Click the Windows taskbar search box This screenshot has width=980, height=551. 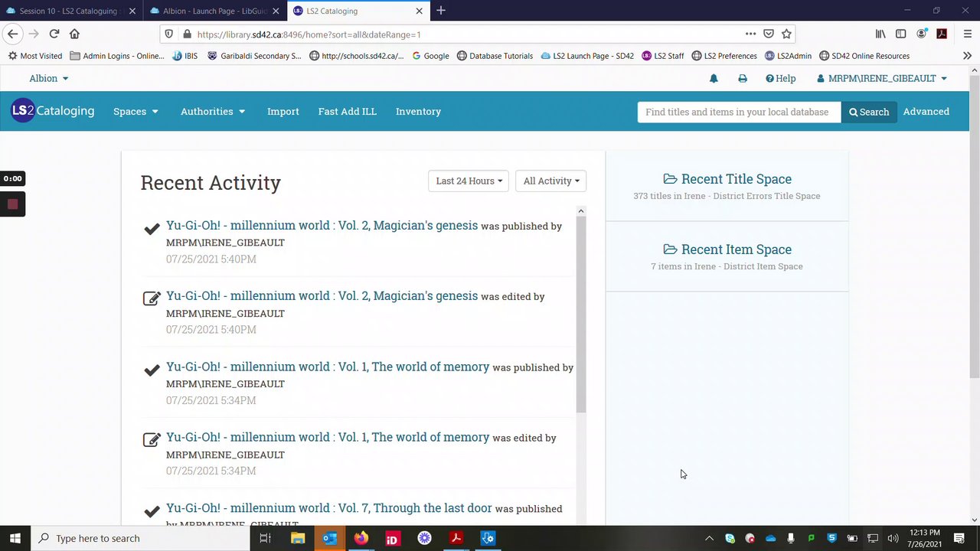tap(140, 539)
